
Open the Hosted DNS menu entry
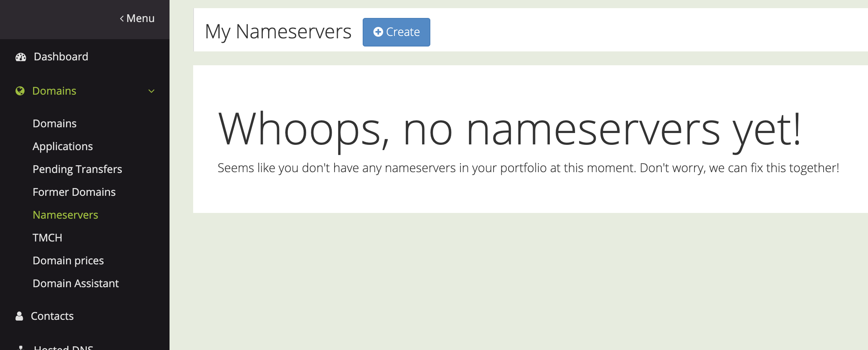pos(64,347)
